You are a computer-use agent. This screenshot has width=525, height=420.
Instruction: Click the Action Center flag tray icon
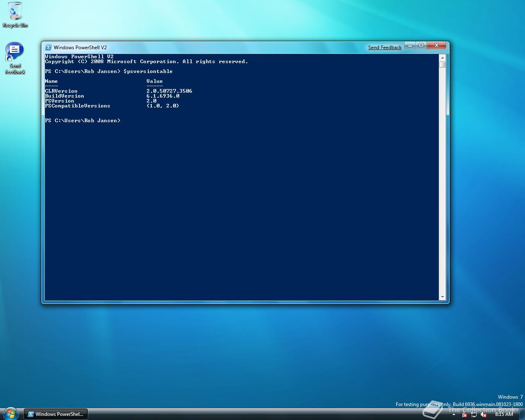pyautogui.click(x=464, y=415)
